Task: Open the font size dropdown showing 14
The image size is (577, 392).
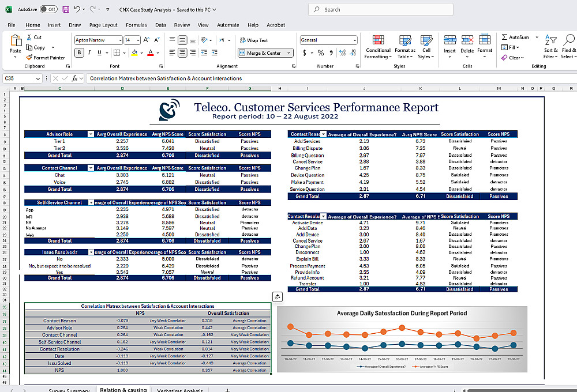Action: 138,40
